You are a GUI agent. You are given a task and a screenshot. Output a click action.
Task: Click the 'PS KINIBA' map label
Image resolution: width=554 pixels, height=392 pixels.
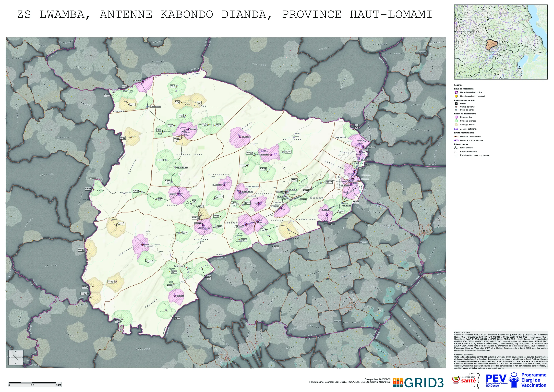(x=296, y=238)
